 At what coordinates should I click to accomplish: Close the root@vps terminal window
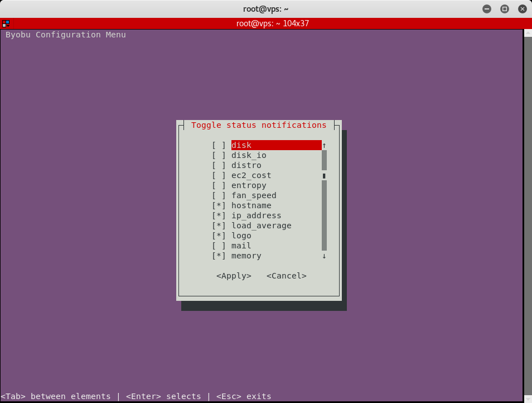click(x=523, y=9)
